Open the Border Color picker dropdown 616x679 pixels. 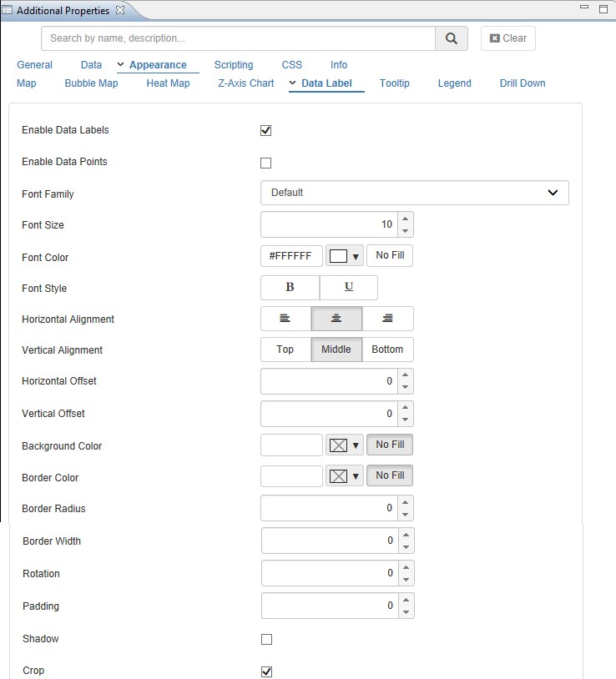(x=344, y=476)
